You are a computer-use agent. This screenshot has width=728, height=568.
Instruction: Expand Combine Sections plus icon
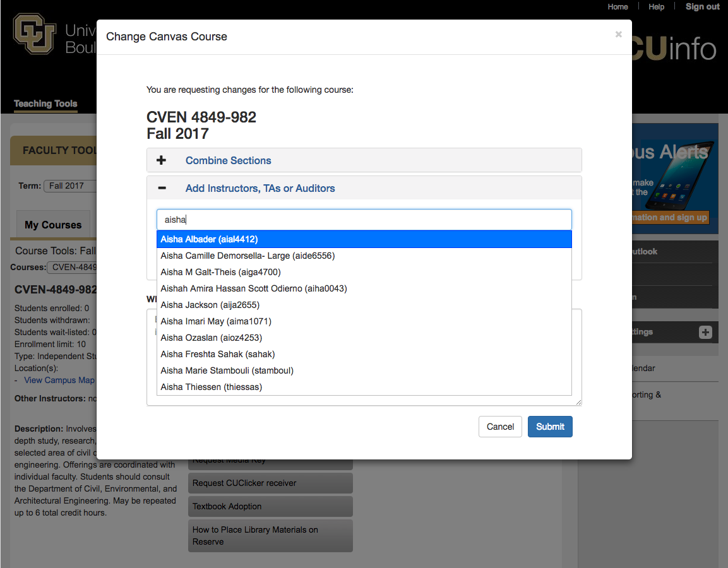point(161,160)
